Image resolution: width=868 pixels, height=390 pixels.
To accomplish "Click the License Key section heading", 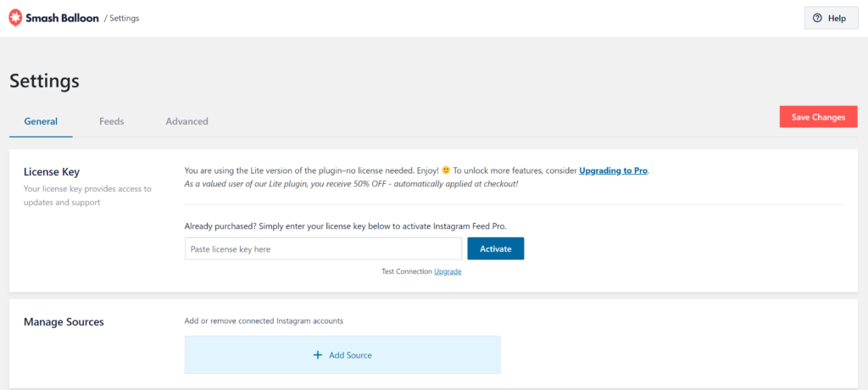I will pyautogui.click(x=52, y=171).
